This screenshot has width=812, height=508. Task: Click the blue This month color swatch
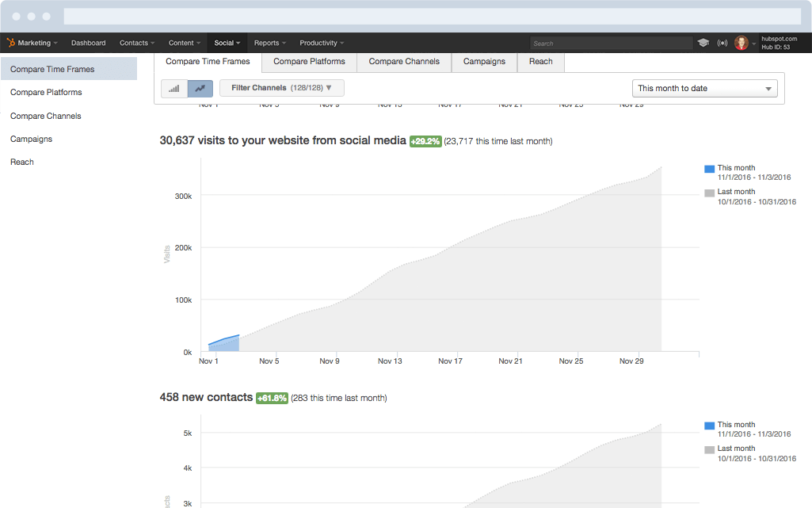[708, 167]
